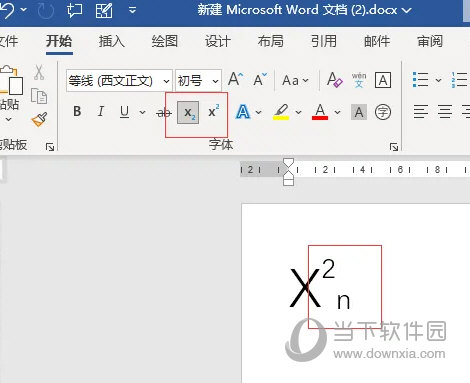470x383 pixels.
Task: Toggle superscript x² button
Action: pos(213,111)
